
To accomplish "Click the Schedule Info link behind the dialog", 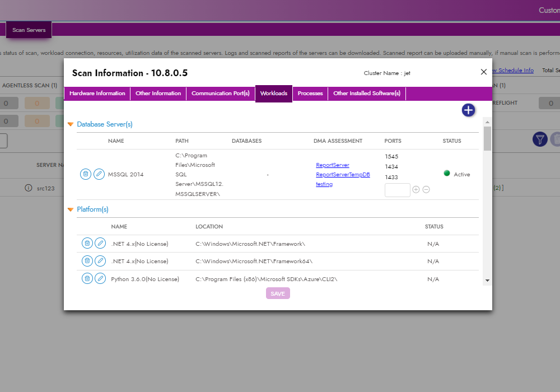I will click(x=513, y=71).
